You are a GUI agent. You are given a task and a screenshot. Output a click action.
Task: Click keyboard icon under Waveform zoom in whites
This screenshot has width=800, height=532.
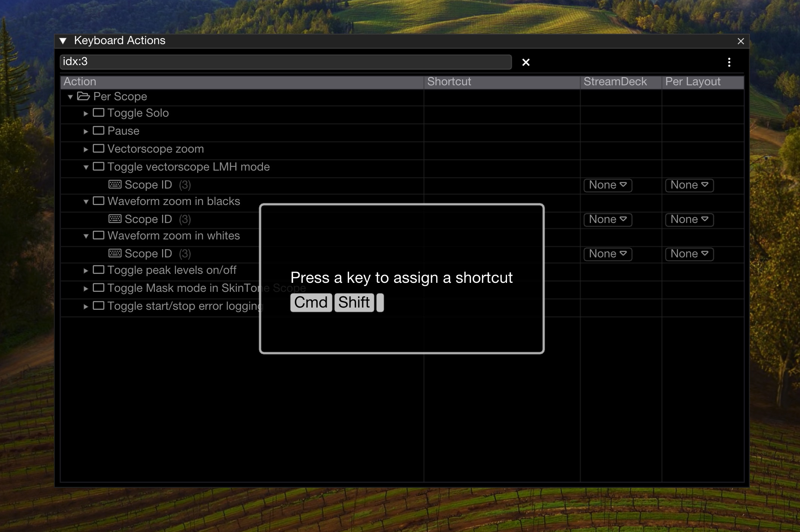pyautogui.click(x=115, y=253)
